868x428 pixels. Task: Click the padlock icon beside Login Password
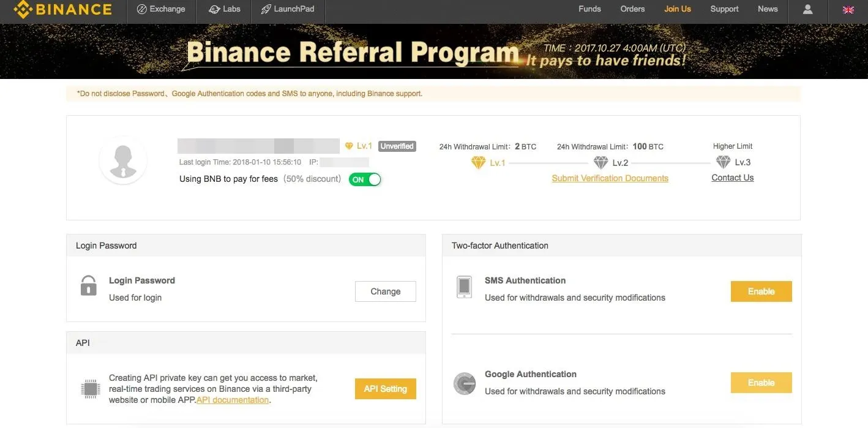pos(89,286)
